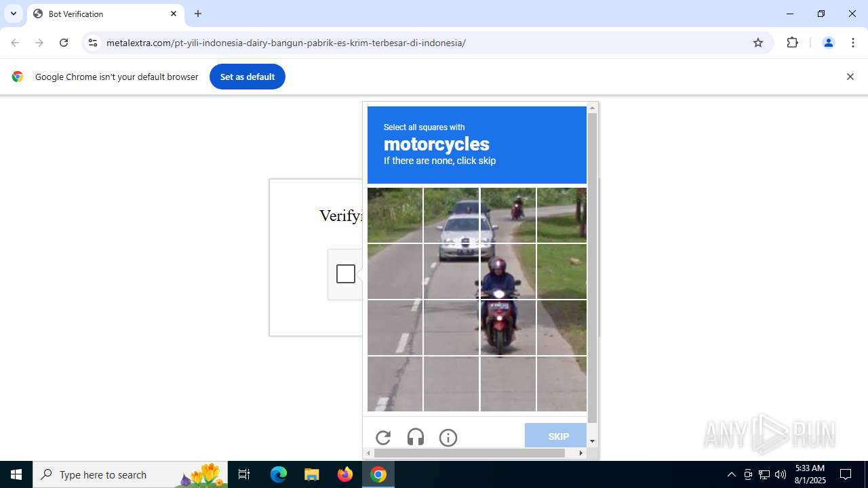Image resolution: width=868 pixels, height=488 pixels.
Task: Select the tile with the red motorcycle front
Action: (x=508, y=327)
